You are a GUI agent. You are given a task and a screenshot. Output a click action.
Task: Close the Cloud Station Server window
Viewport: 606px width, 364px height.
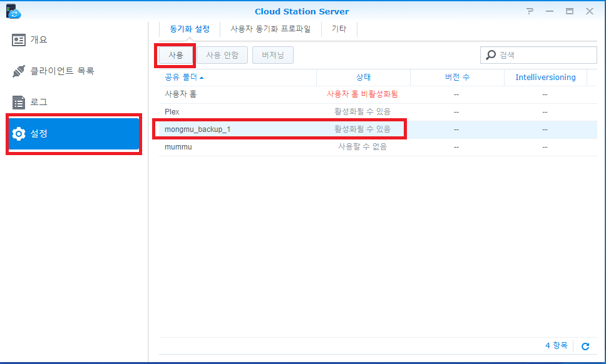click(589, 11)
